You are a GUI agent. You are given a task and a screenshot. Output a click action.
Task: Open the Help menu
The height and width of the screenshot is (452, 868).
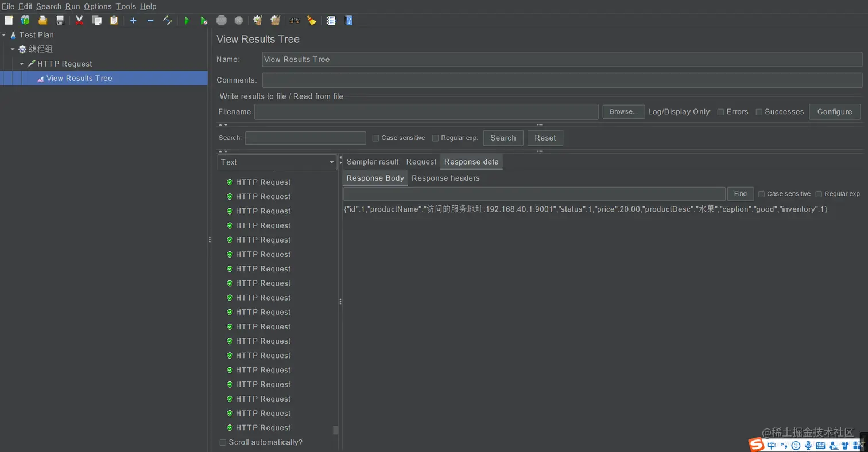point(148,6)
